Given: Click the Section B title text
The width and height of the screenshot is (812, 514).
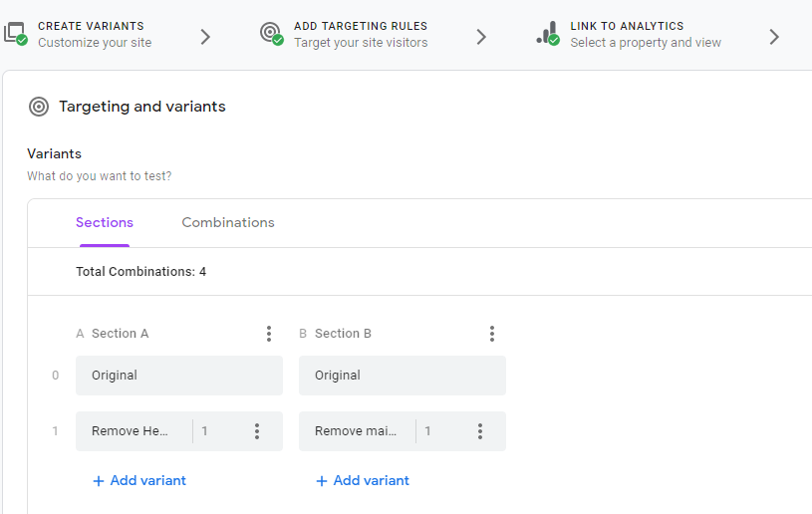Looking at the screenshot, I should pos(344,334).
